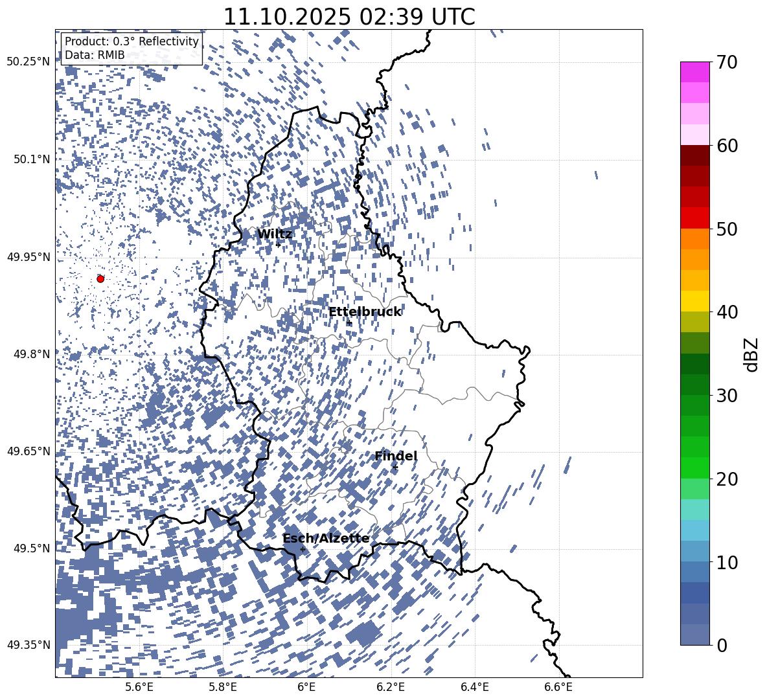The height and width of the screenshot is (700, 767).
Task: Click the Esch/Alzette city label
Action: [x=326, y=538]
